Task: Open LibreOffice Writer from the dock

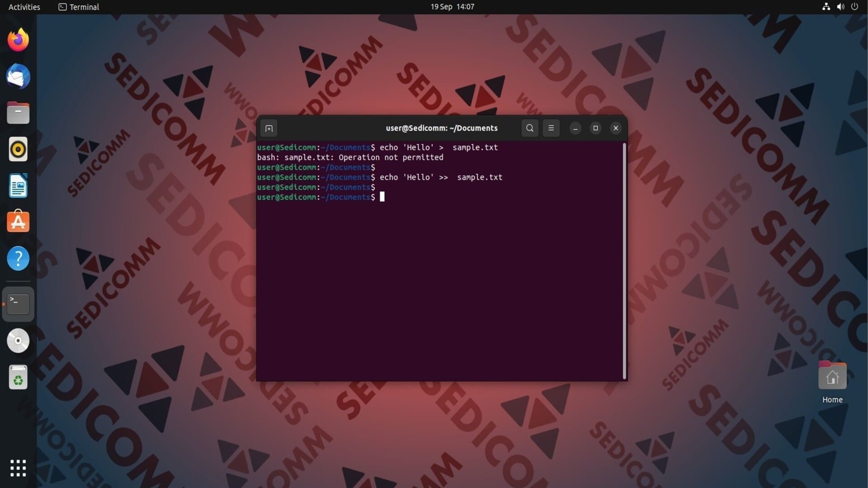Action: (x=18, y=186)
